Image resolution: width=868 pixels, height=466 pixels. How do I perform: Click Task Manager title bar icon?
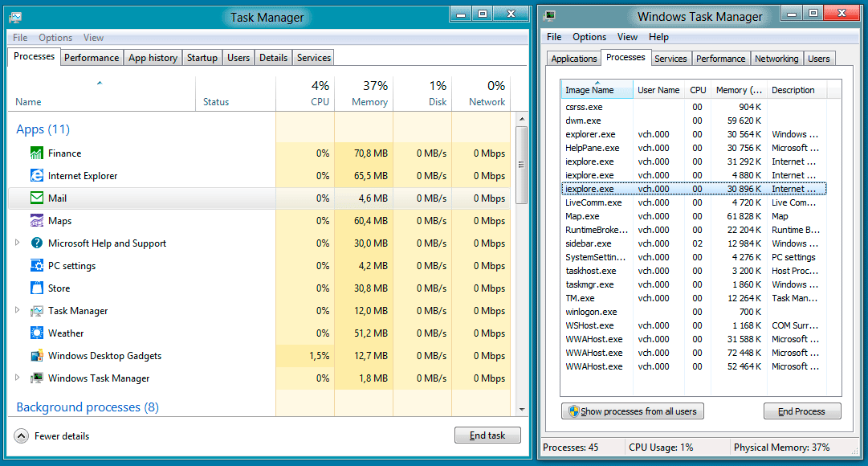pos(15,18)
